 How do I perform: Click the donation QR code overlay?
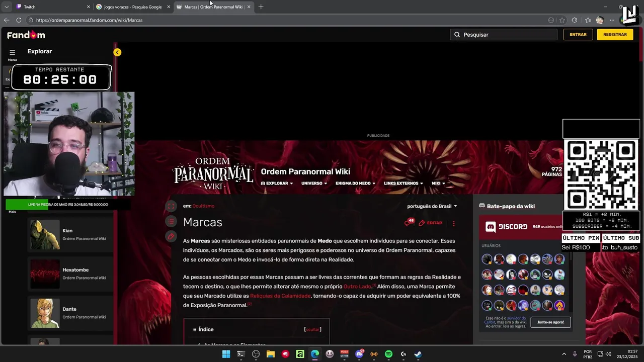(601, 174)
